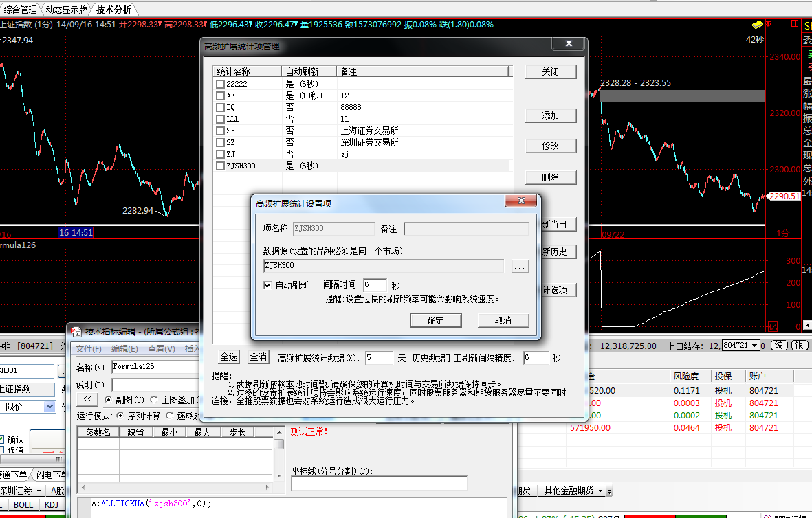The width and height of the screenshot is (812, 518).
Task: Uncheck the 自动刷新 auto-refresh checkbox
Action: [x=268, y=285]
